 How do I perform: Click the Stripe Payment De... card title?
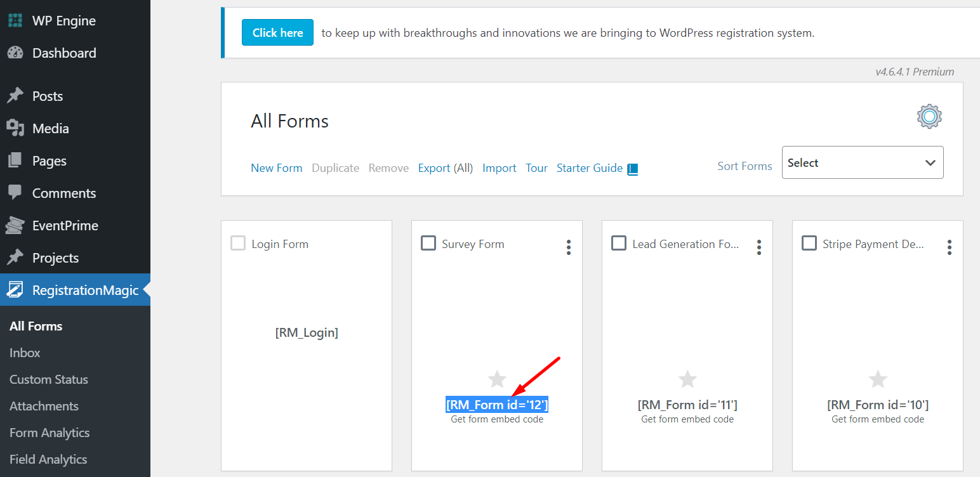tap(873, 244)
